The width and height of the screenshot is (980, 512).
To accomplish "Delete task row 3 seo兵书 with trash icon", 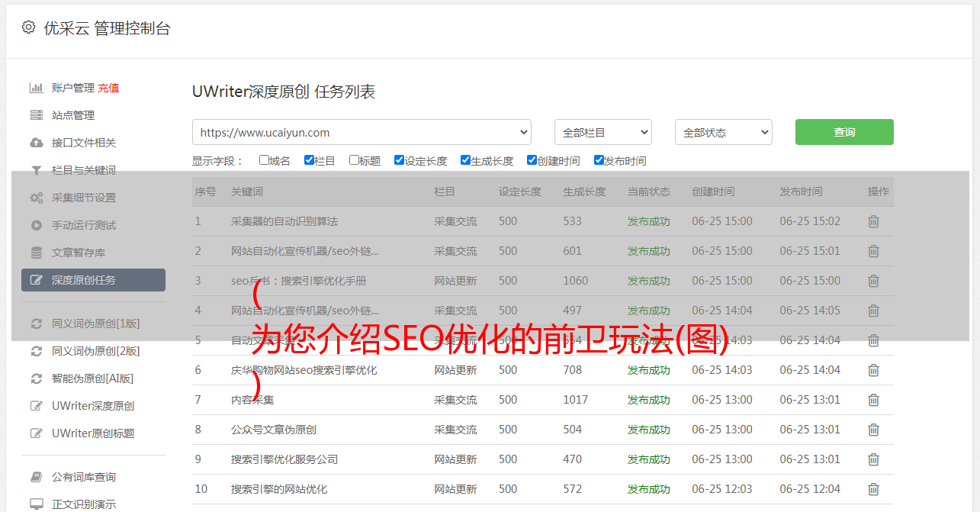I will pyautogui.click(x=873, y=281).
